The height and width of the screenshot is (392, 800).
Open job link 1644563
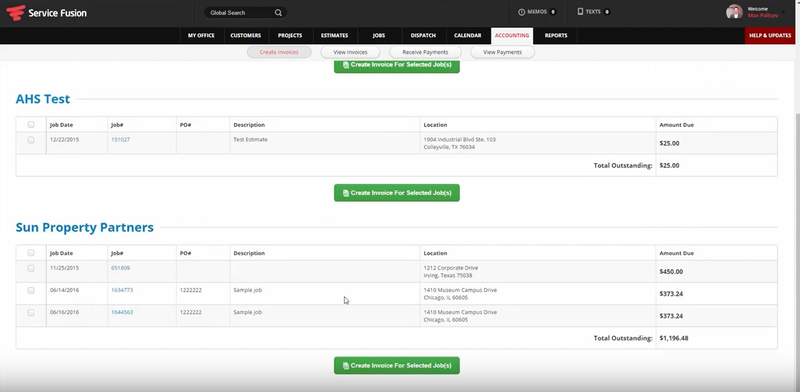pyautogui.click(x=122, y=312)
